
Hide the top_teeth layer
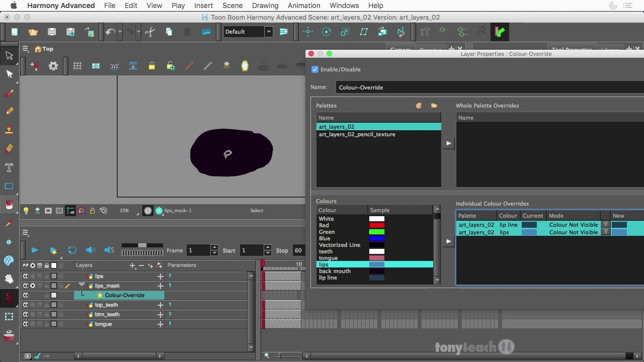click(x=26, y=305)
